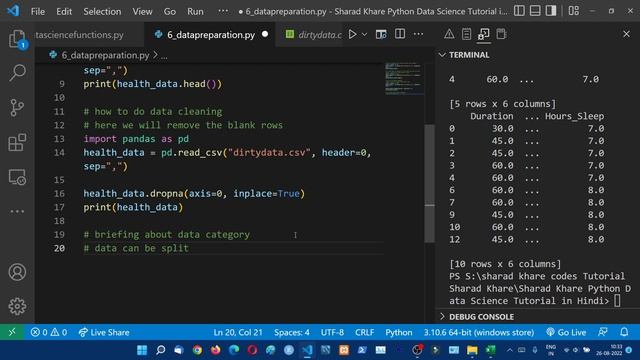The image size is (640, 360).
Task: Change indentation via Spaces: 4
Action: [292, 332]
